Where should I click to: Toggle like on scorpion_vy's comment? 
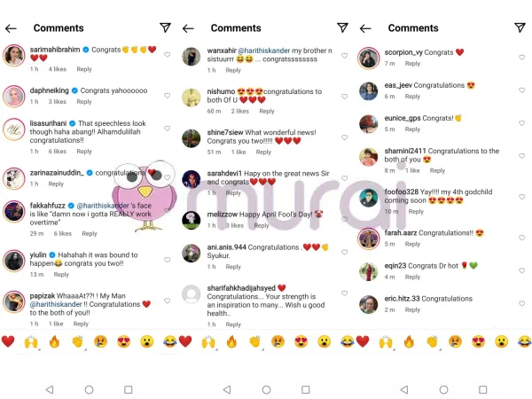tap(522, 58)
